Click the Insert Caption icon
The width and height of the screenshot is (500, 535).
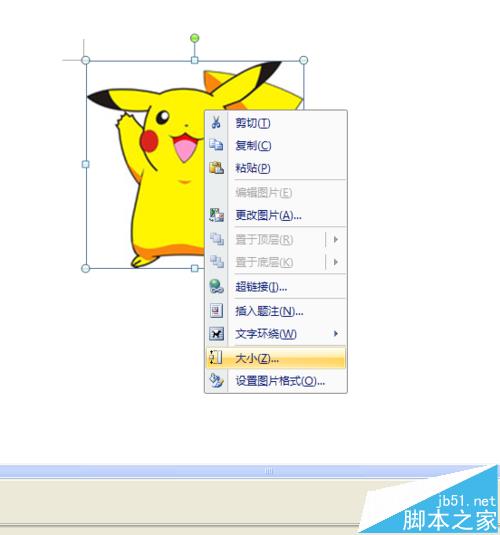[216, 310]
